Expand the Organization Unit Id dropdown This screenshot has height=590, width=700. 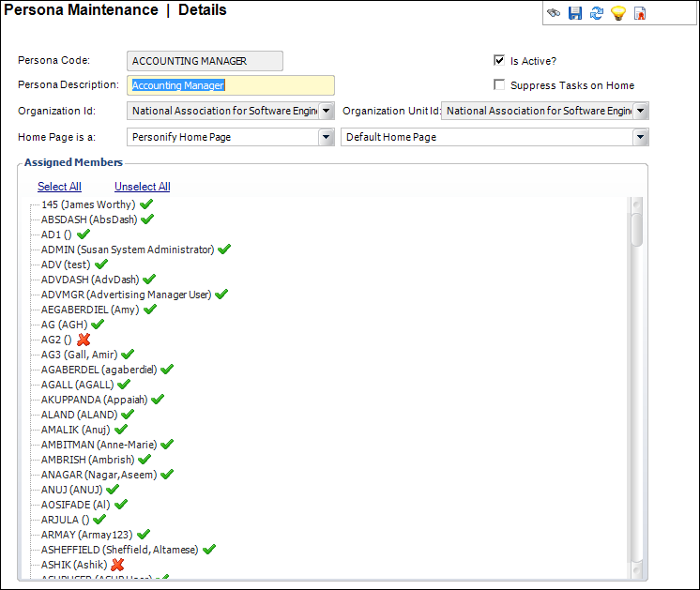pos(640,111)
